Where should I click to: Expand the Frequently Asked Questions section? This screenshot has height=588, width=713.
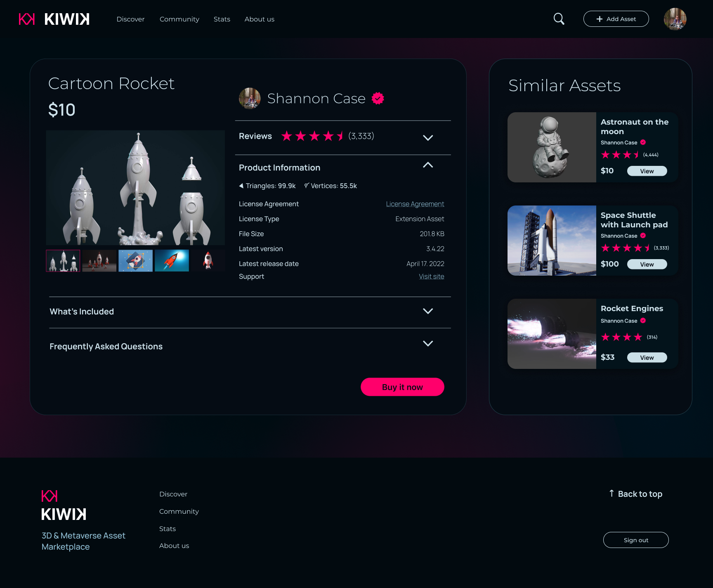(x=428, y=343)
